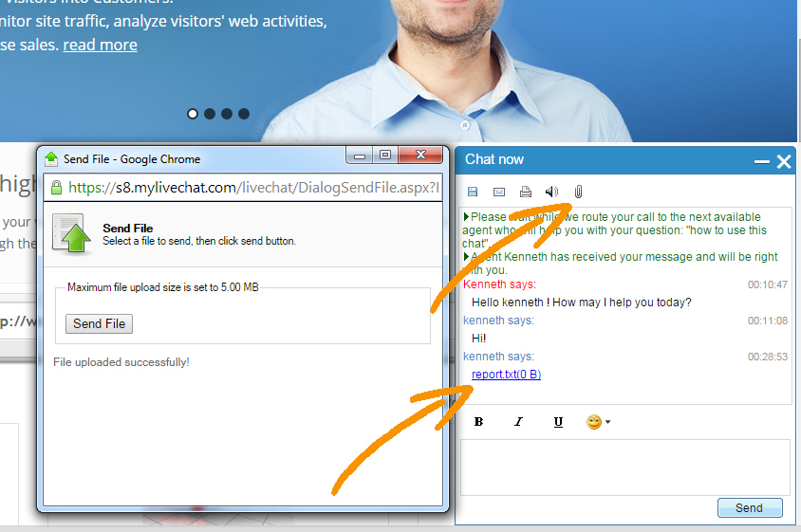The height and width of the screenshot is (532, 801).
Task: Click the print chat icon
Action: tap(525, 193)
